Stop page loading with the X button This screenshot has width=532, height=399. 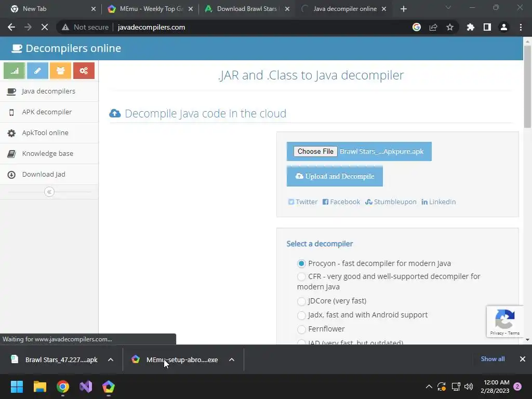pos(45,27)
